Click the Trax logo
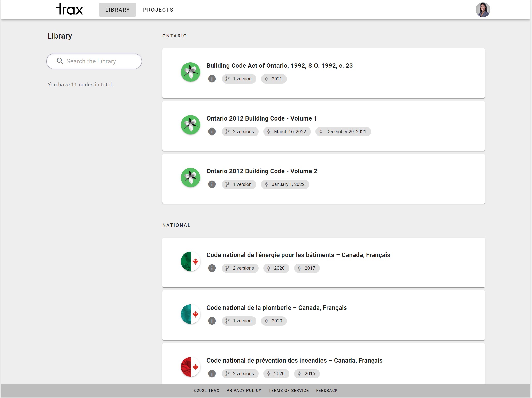The height and width of the screenshot is (398, 532). coord(69,10)
